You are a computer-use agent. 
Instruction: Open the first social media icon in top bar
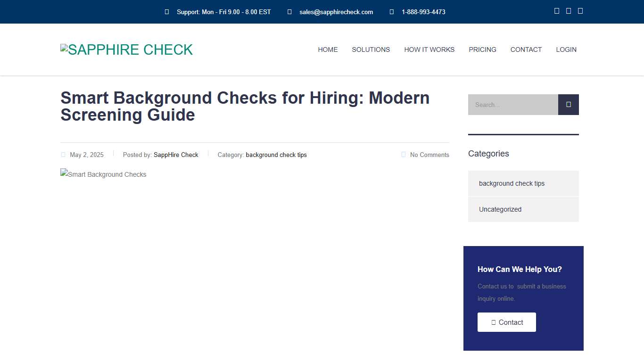pyautogui.click(x=556, y=10)
